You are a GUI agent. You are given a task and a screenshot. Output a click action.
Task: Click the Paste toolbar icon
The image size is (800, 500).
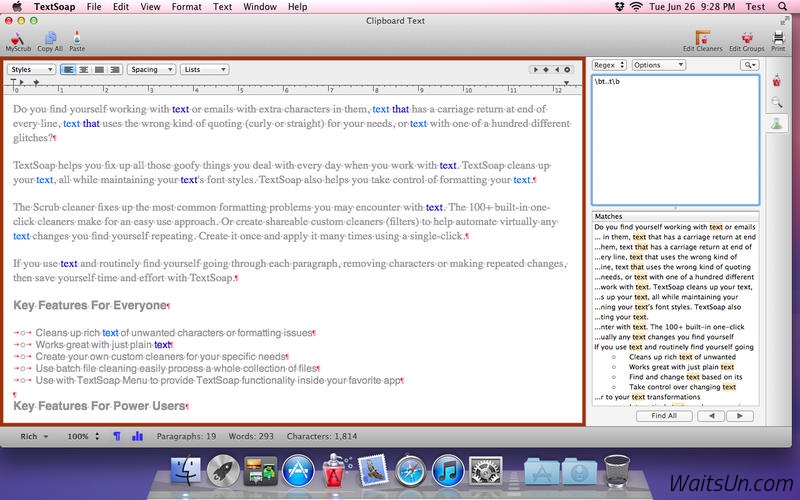[77, 41]
